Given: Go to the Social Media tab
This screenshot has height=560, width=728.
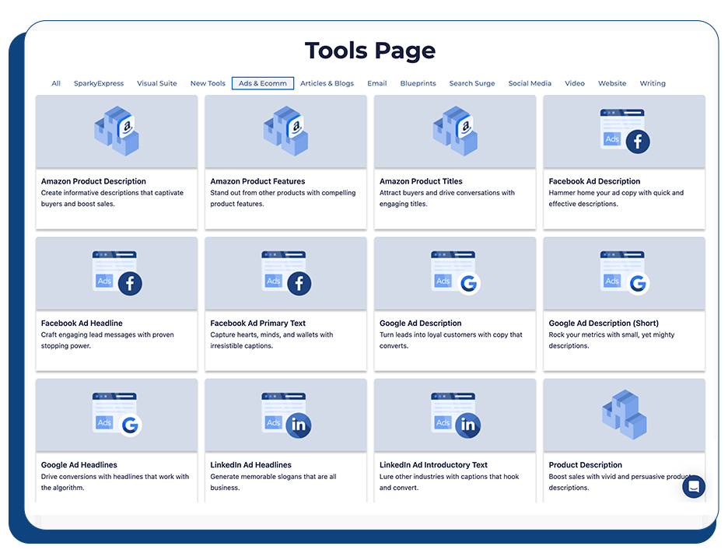Looking at the screenshot, I should point(530,83).
